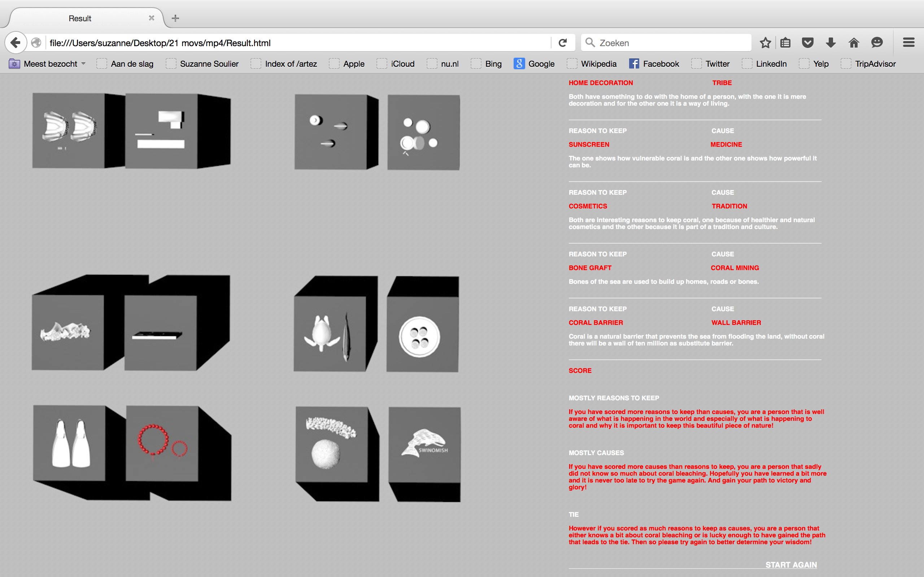924x577 pixels.
Task: Reload the page with the refresh icon
Action: 562,43
